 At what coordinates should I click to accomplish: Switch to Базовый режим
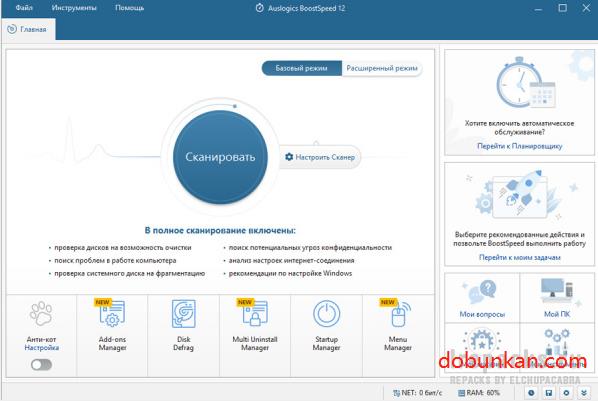click(302, 68)
